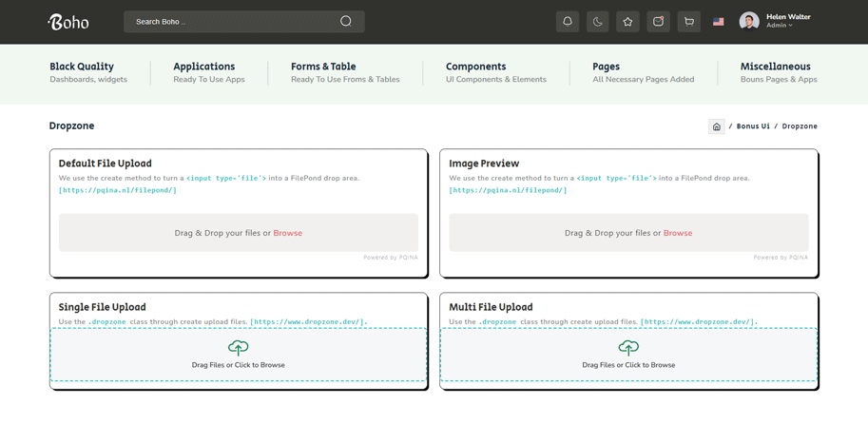Open the shopping cart icon
Image resolution: width=868 pixels, height=424 pixels.
click(x=689, y=22)
